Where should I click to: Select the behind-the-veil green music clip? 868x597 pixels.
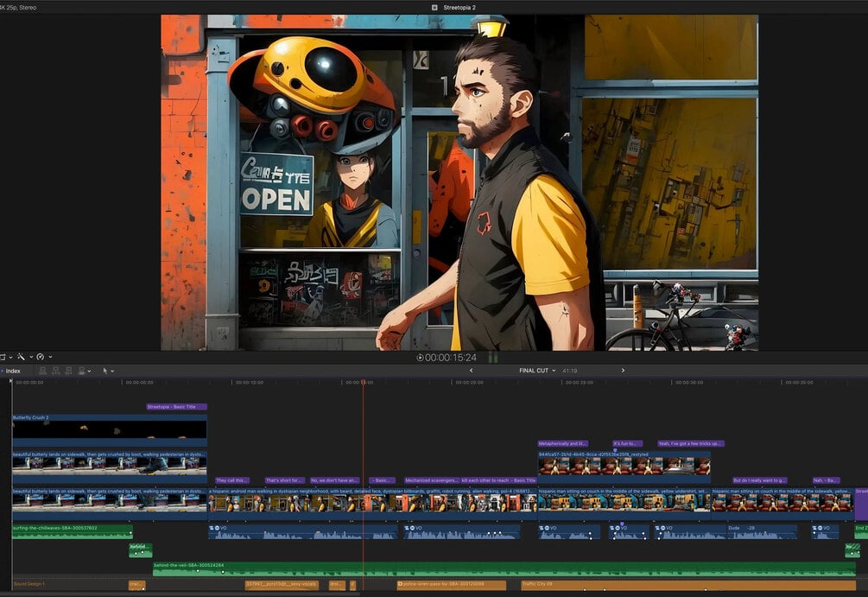coord(504,568)
